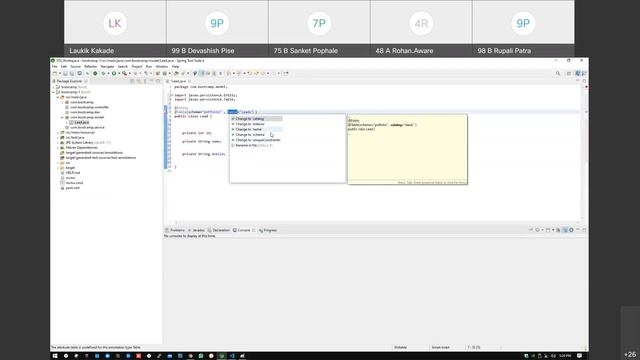640x360 pixels.
Task: Click the Save toolbar icon
Action: (65, 73)
